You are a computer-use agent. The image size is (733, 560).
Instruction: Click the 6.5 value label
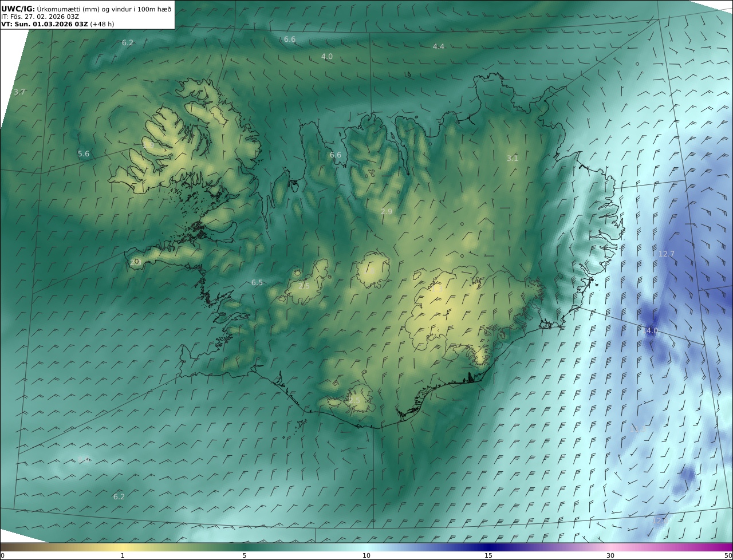[x=257, y=282]
